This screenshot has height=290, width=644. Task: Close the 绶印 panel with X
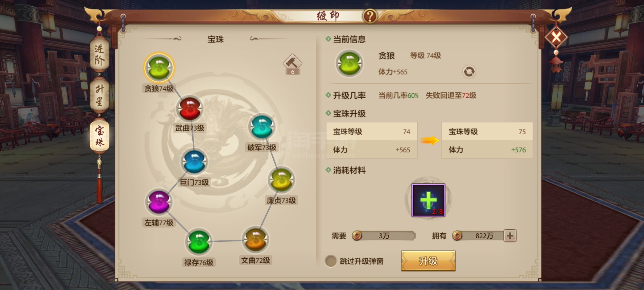556,37
